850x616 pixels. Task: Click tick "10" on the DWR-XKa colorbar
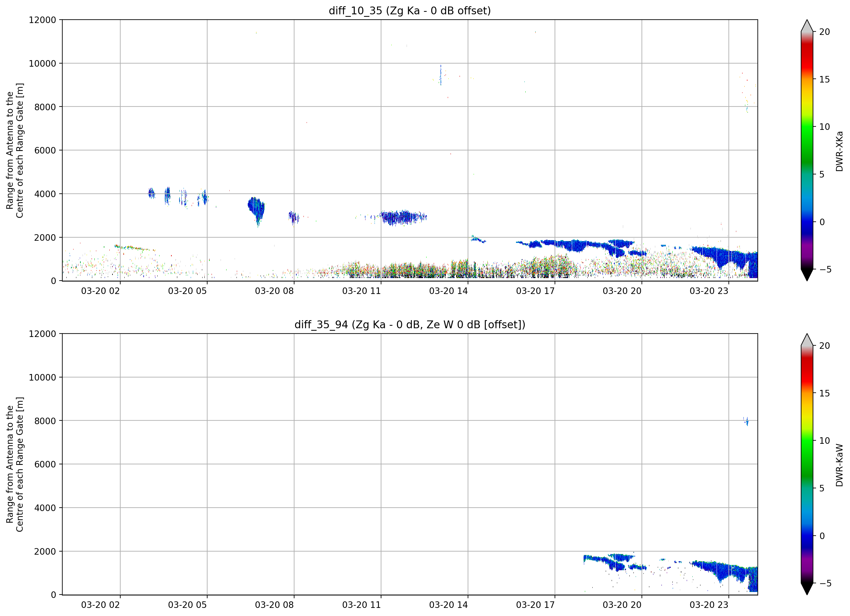pyautogui.click(x=824, y=127)
